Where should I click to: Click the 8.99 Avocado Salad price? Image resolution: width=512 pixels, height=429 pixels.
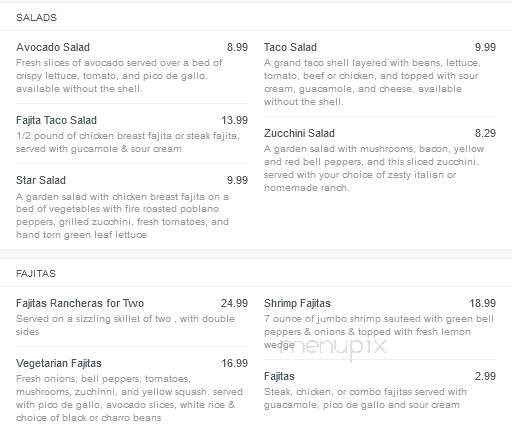237,47
